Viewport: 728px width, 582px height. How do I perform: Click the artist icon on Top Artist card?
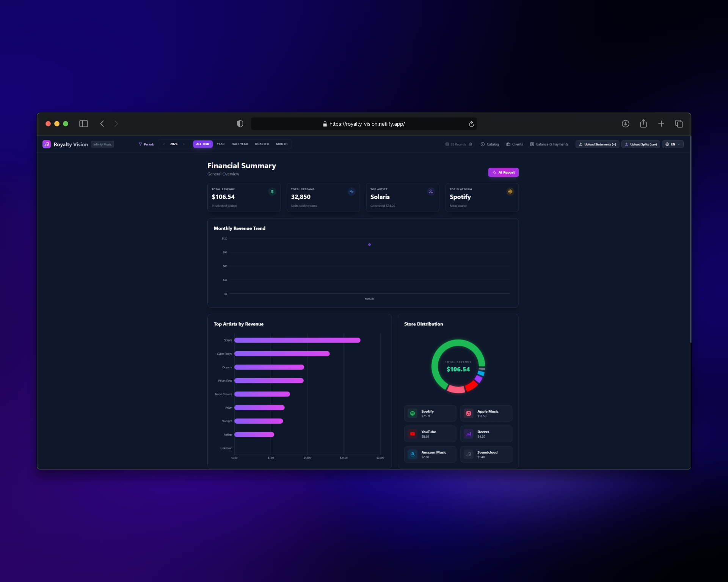431,191
